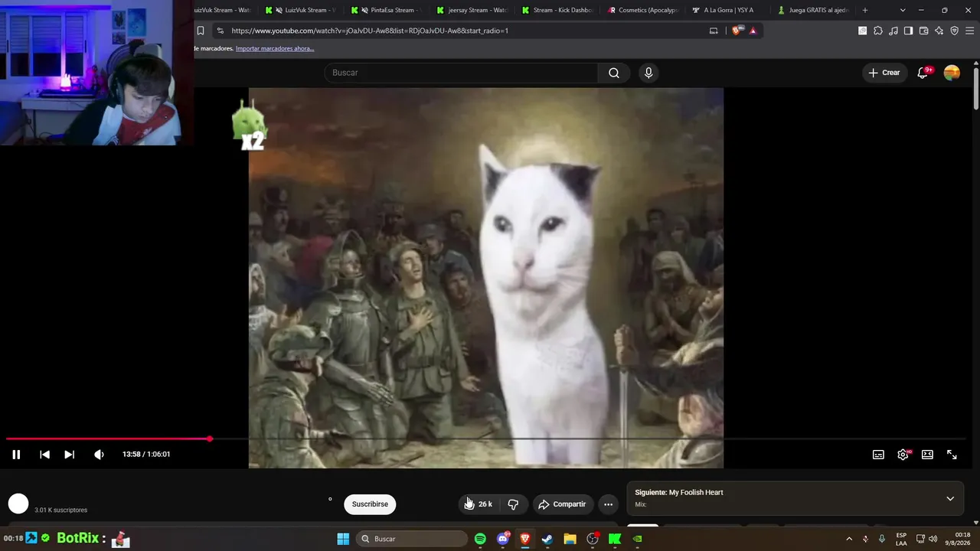Open the Windows Start menu
The width and height of the screenshot is (980, 551).
tap(343, 539)
